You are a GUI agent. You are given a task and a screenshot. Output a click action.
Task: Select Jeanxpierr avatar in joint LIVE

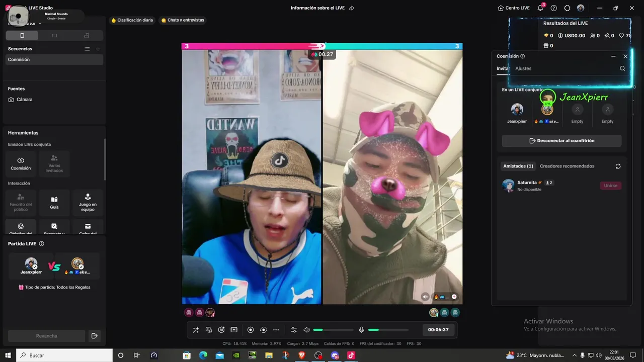(517, 109)
